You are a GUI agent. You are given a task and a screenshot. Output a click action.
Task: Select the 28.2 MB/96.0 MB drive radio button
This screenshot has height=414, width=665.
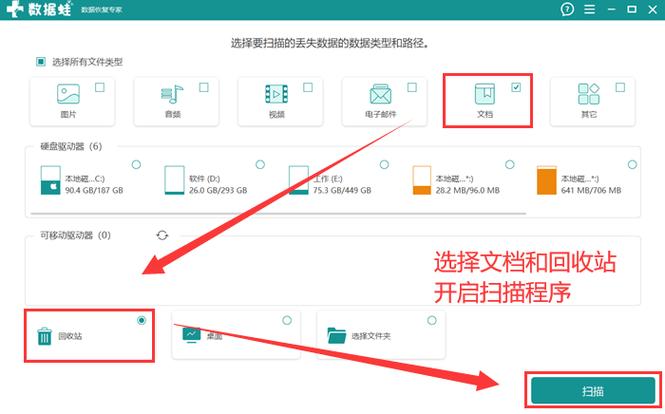pos(510,165)
